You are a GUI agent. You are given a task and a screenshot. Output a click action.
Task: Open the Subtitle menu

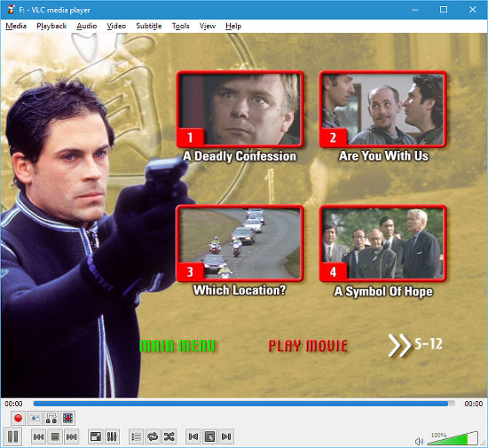click(x=149, y=26)
